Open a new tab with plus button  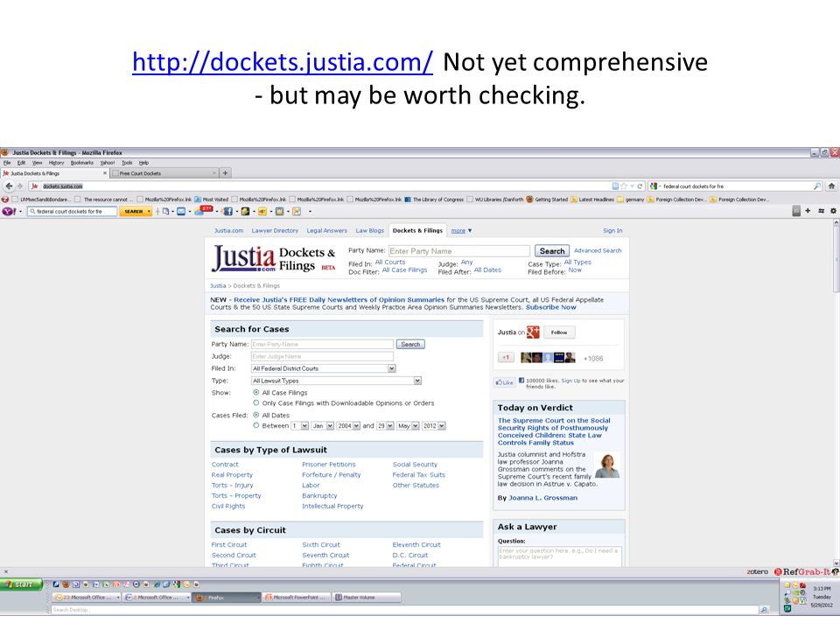(x=225, y=173)
